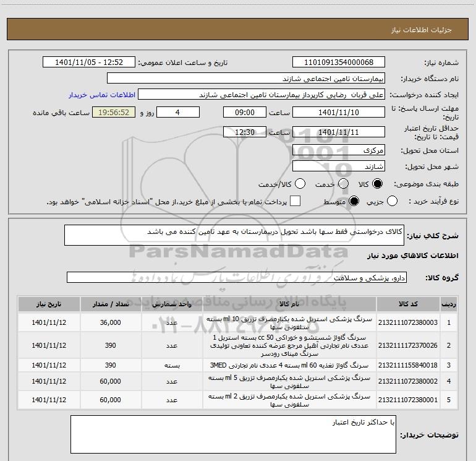Viewport: 476px width, 461px height.
Task: Click buyer notes box با حداکثر تاریخ اعتبار
Action: pos(233,434)
